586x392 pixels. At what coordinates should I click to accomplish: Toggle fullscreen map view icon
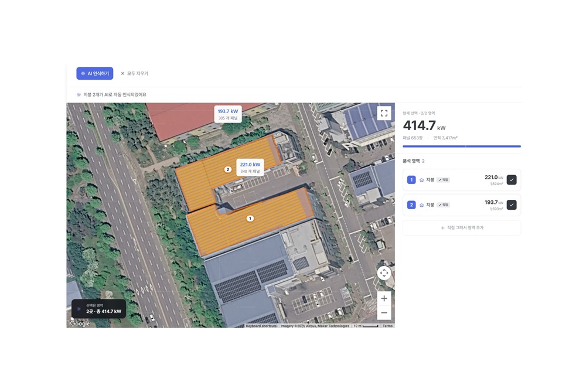pyautogui.click(x=384, y=113)
